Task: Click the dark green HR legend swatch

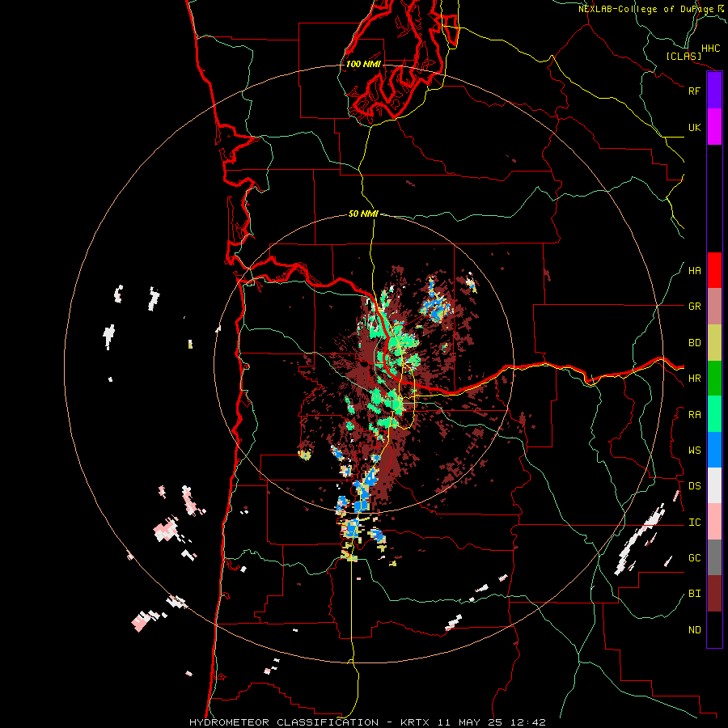Action: [714, 379]
